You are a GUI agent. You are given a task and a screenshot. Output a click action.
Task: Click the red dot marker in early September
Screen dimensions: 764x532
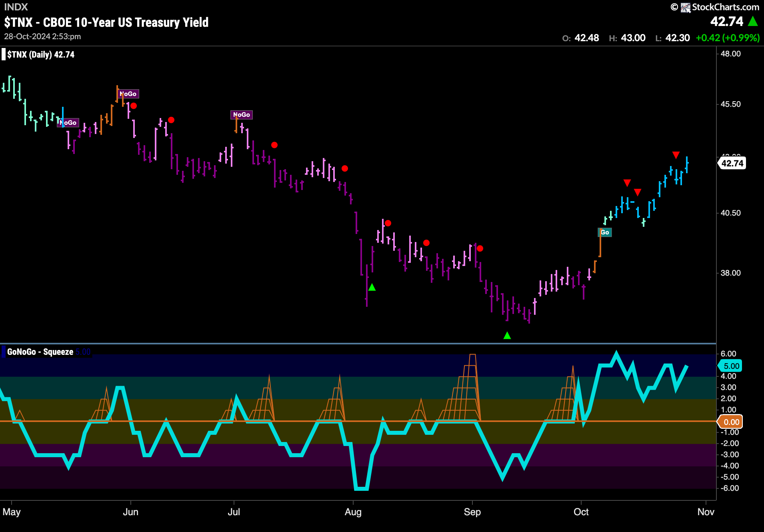pyautogui.click(x=480, y=249)
